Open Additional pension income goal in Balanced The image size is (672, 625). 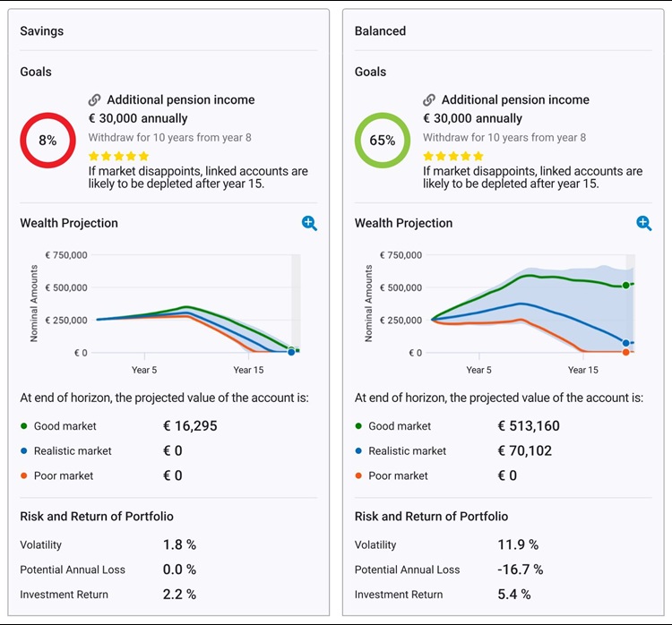(x=515, y=100)
